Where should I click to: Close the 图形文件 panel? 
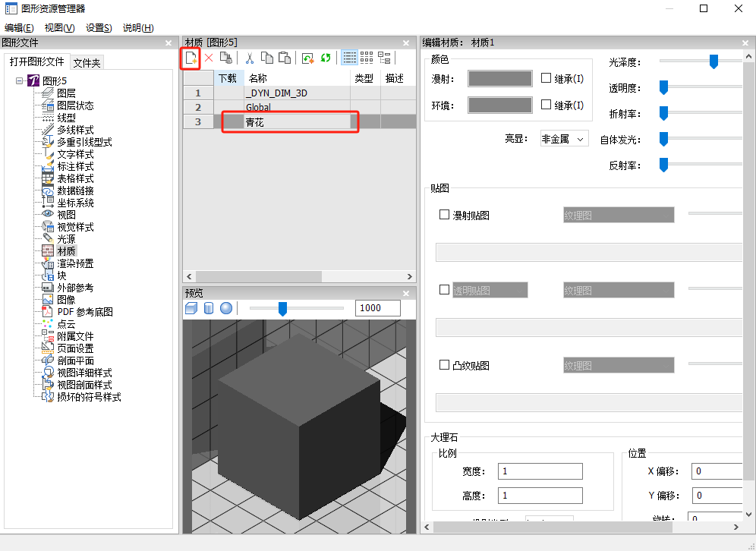pos(169,43)
